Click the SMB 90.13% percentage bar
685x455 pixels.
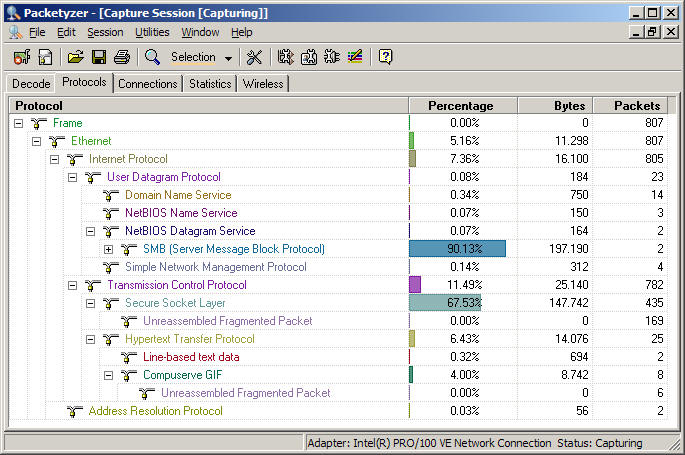(x=457, y=249)
